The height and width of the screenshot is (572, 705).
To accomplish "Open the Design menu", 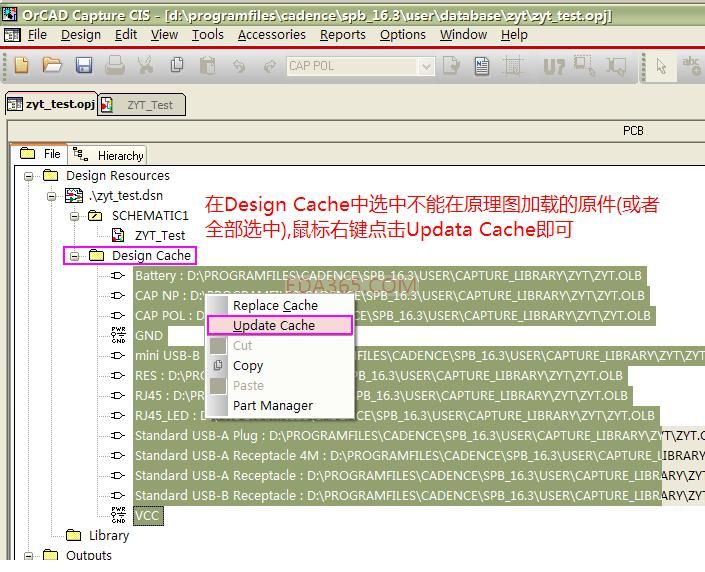I will (x=80, y=35).
